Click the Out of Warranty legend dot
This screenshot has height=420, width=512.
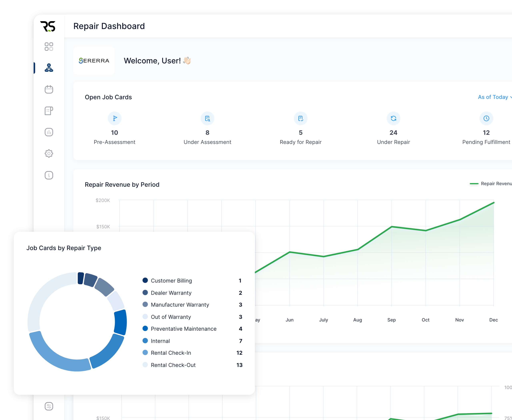pos(145,316)
